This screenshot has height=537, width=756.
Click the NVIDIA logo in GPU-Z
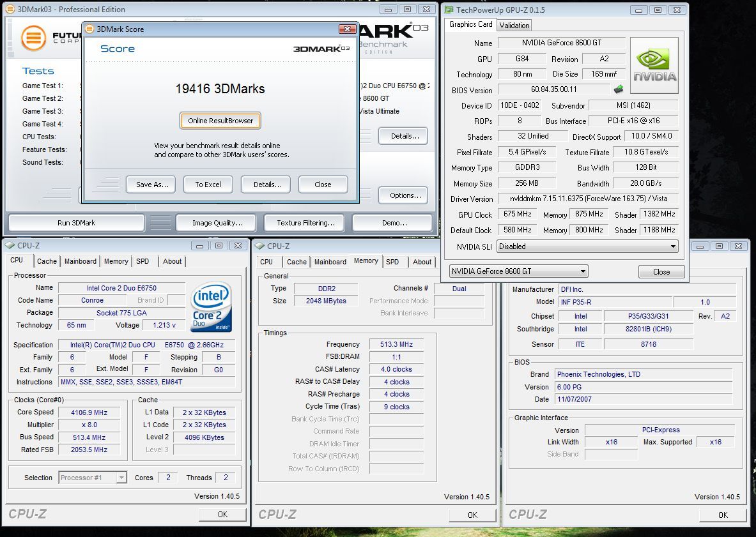coord(654,66)
